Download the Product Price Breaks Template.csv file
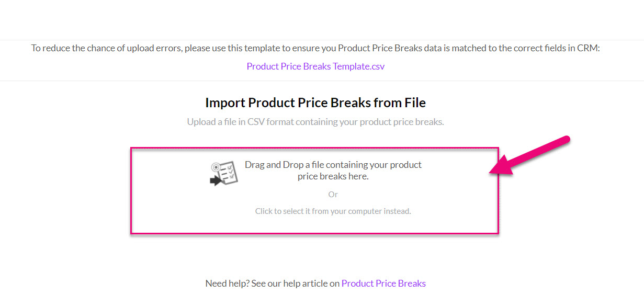The width and height of the screenshot is (644, 306). click(x=315, y=66)
